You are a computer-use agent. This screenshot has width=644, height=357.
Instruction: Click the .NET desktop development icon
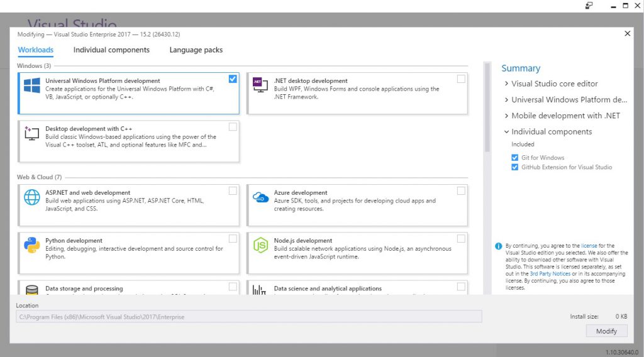[260, 84]
